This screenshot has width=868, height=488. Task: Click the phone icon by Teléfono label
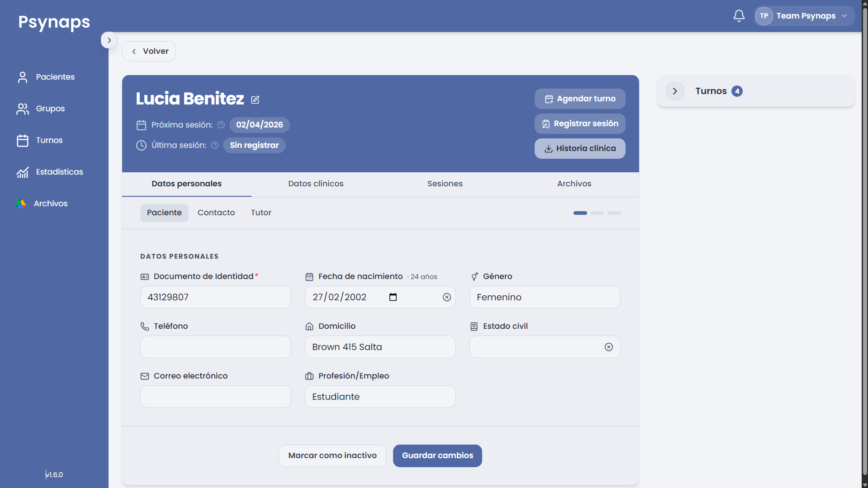145,326
